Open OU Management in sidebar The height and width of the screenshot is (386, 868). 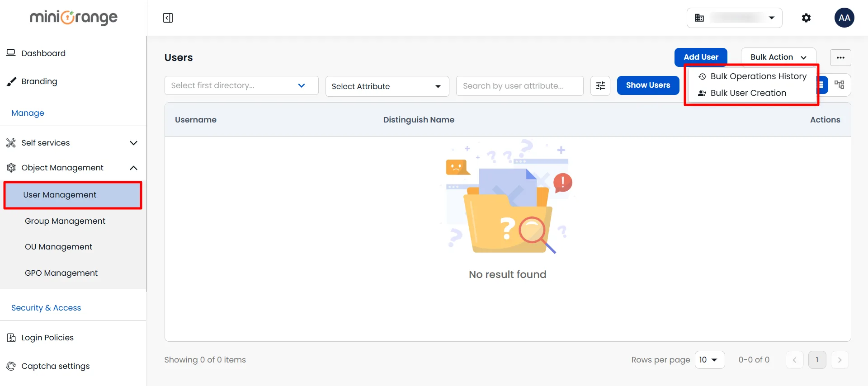pyautogui.click(x=59, y=247)
